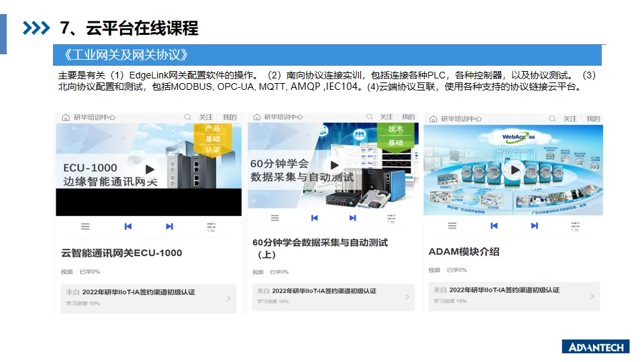Click 研华培训中心 title in 60分钟学会 card

[x=283, y=117]
